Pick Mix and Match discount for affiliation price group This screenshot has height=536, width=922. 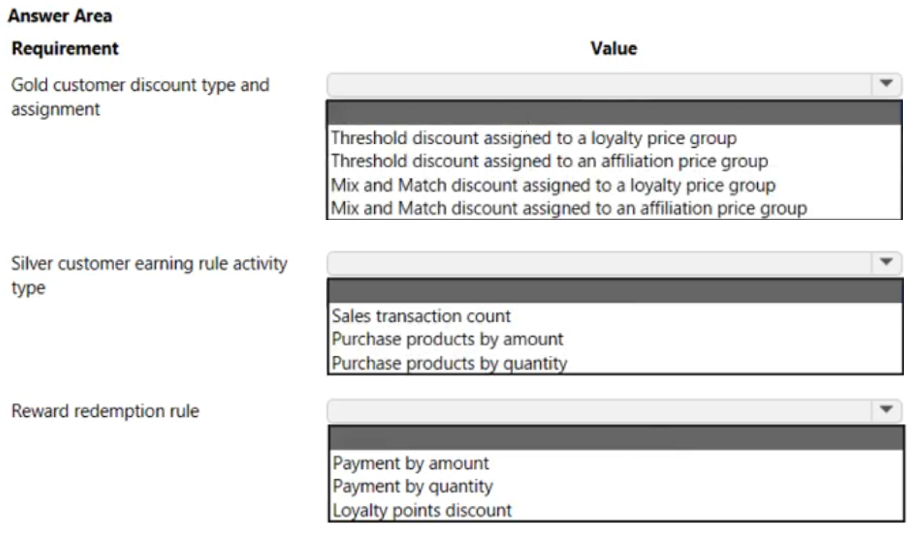(569, 208)
